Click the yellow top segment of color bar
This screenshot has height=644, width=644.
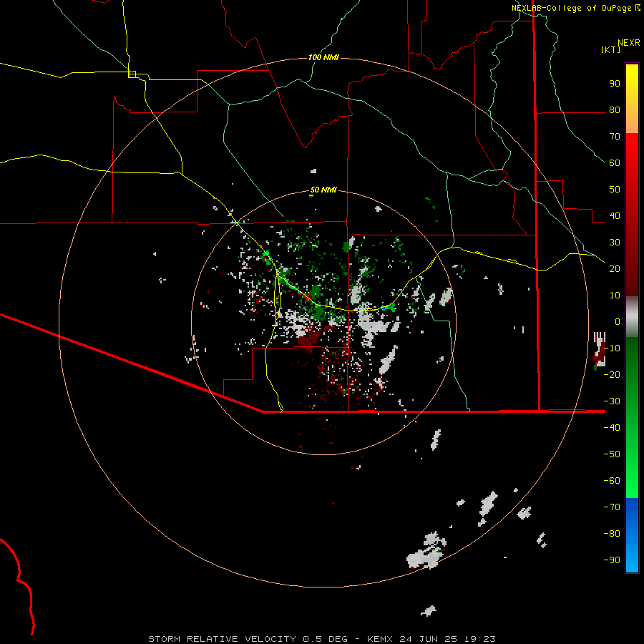click(x=632, y=99)
